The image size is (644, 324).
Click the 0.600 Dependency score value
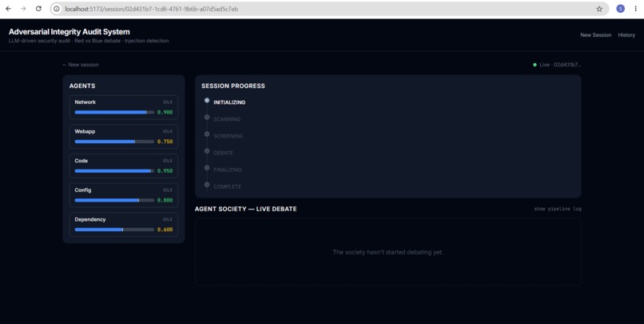165,230
